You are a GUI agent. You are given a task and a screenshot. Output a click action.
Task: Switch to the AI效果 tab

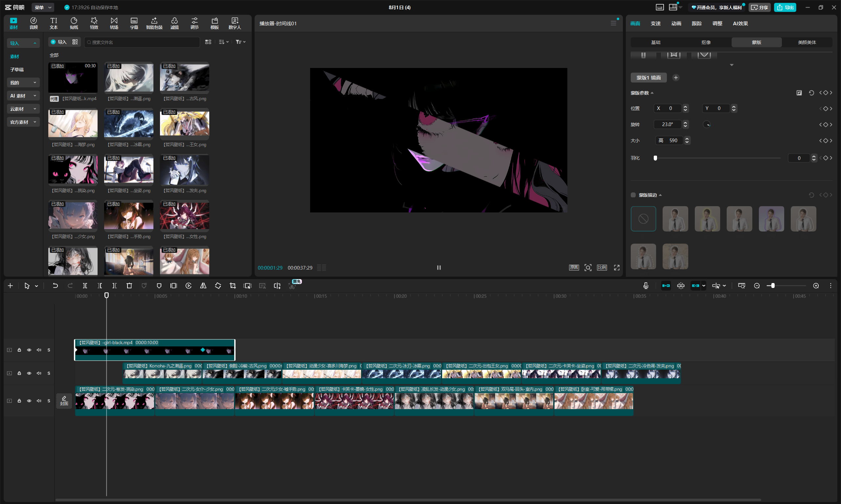[x=740, y=23]
